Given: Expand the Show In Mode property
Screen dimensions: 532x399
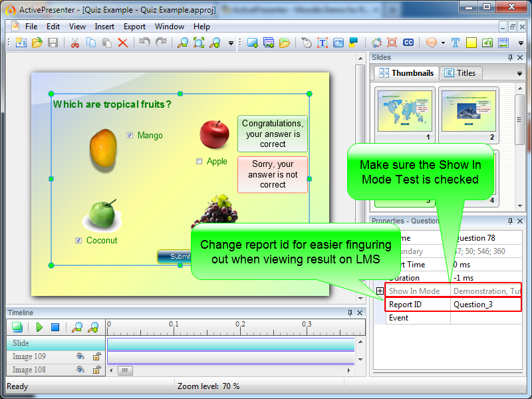Looking at the screenshot, I should [379, 291].
